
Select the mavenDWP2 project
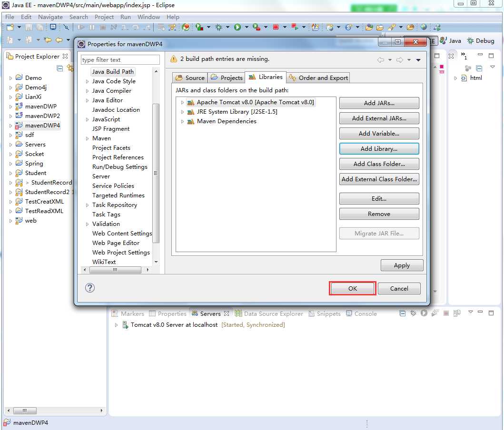coord(42,116)
